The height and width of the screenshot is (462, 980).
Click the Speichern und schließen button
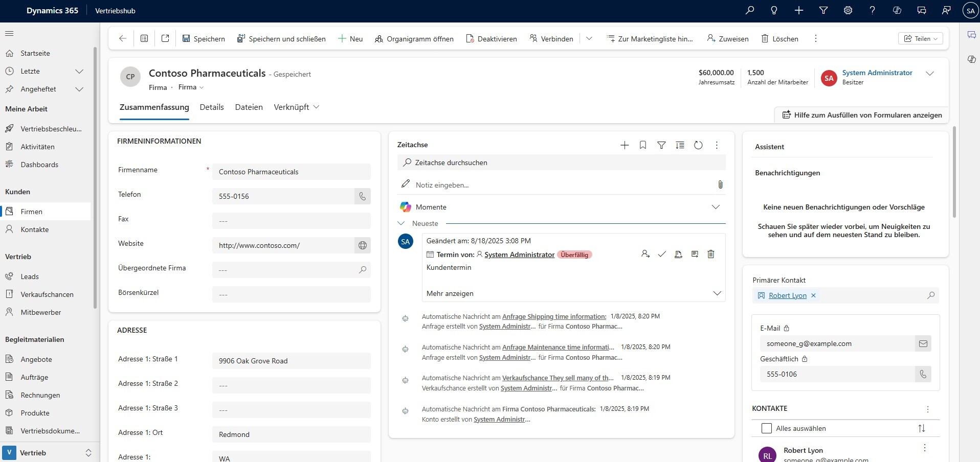coord(281,39)
